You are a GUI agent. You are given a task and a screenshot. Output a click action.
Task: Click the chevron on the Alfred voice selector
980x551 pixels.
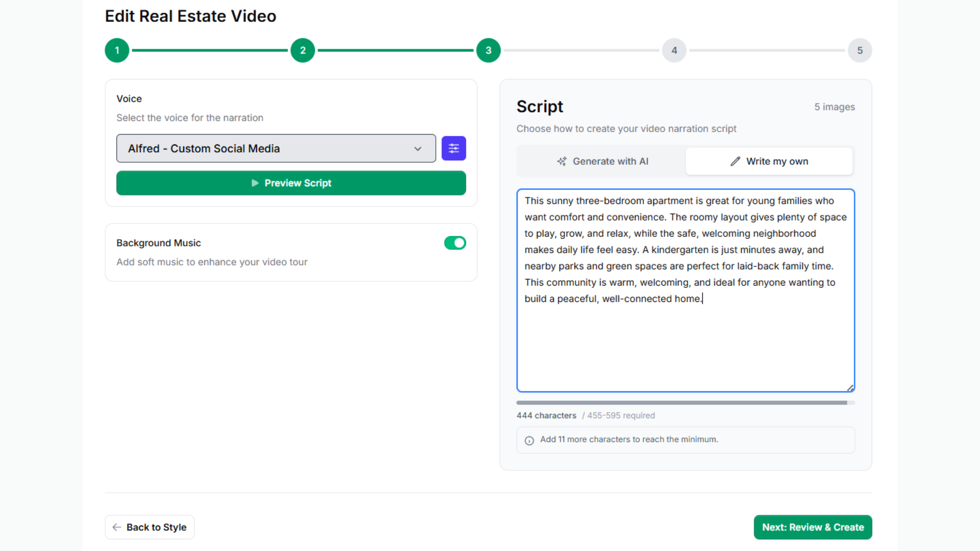click(418, 148)
